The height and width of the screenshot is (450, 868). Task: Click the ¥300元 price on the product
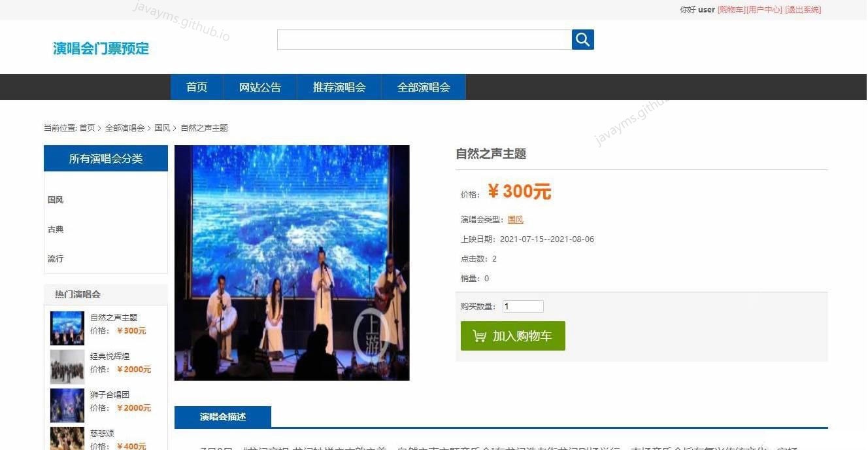click(520, 192)
